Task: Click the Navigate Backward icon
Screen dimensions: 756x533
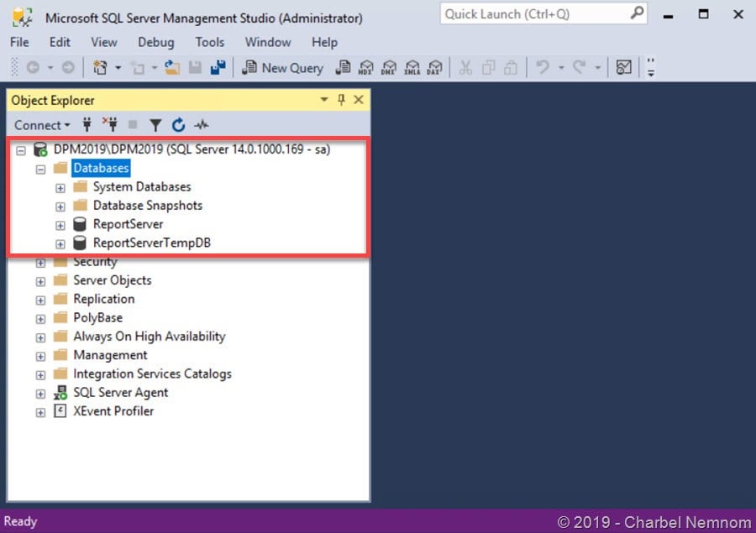Action: (33, 67)
